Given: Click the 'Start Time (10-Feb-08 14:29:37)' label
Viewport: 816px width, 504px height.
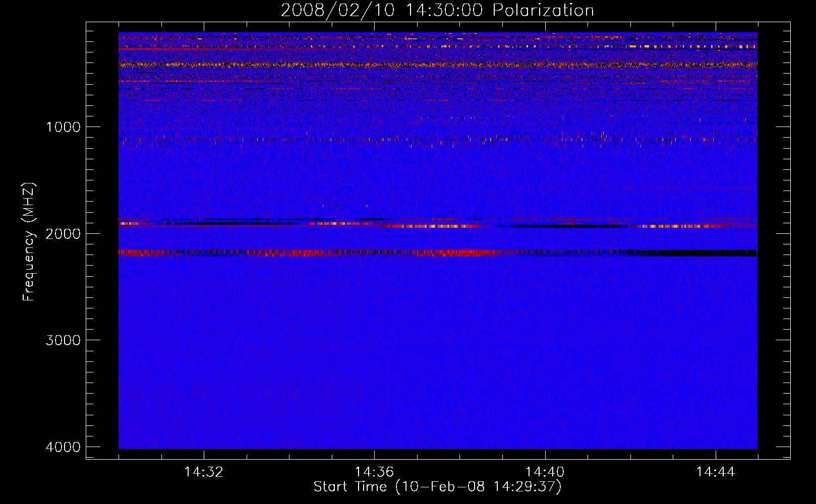Looking at the screenshot, I should point(437,487).
